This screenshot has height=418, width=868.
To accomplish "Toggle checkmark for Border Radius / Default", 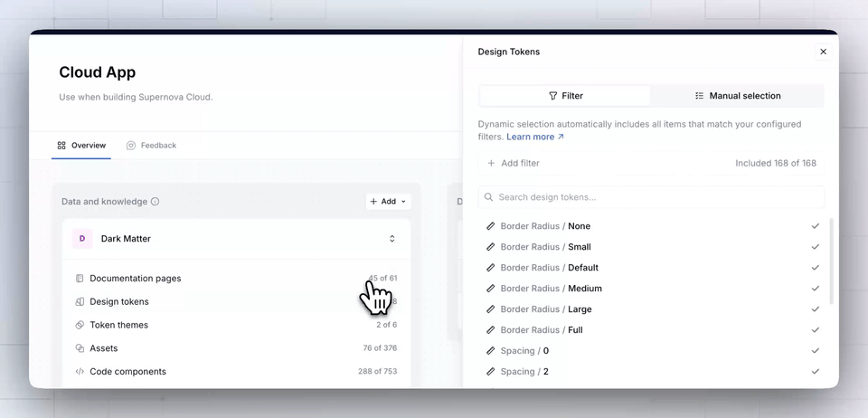I will [815, 268].
